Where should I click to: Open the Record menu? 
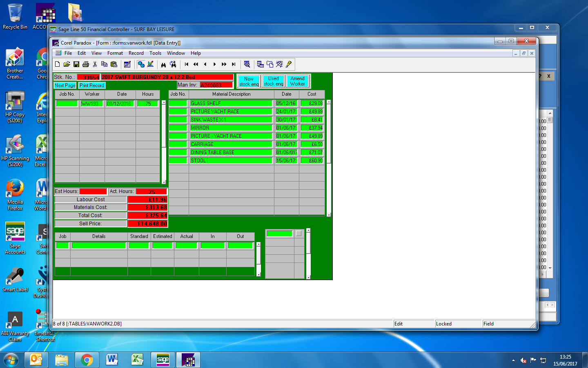tap(136, 53)
